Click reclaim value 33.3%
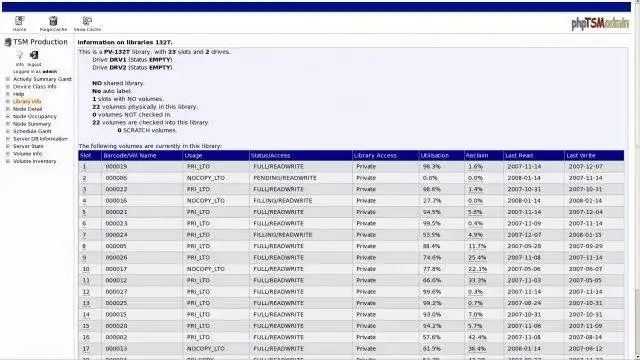 pos(477,280)
